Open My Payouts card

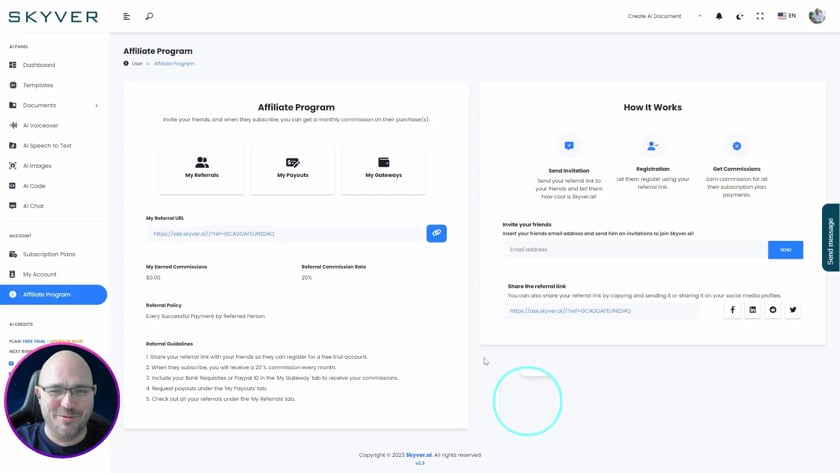pos(292,168)
